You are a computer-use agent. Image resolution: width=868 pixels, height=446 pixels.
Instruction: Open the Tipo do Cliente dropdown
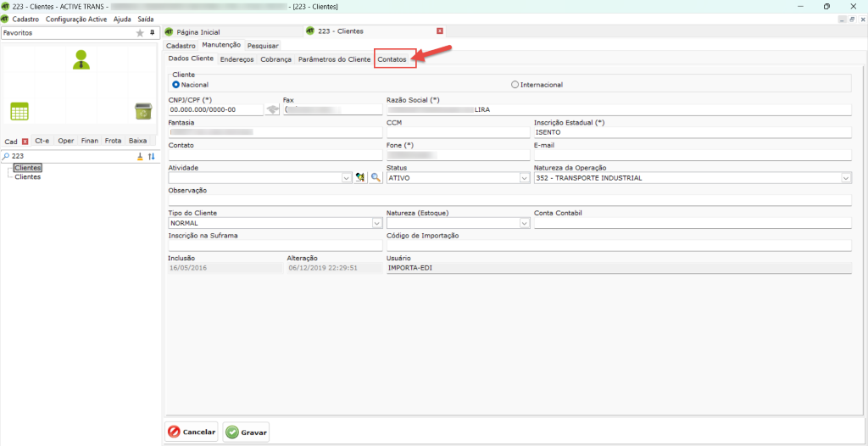(x=377, y=223)
